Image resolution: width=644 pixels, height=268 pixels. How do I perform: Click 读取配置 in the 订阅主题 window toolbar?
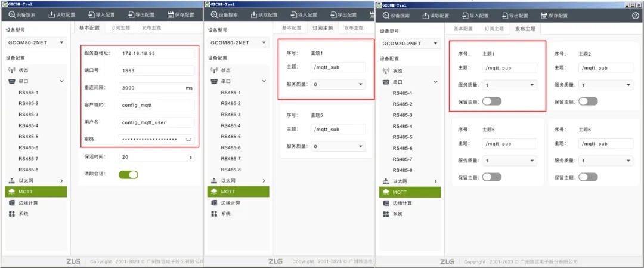[265, 14]
